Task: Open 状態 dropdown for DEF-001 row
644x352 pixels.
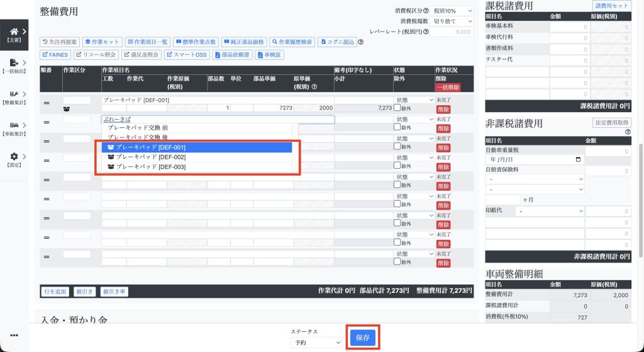Action: [x=414, y=100]
